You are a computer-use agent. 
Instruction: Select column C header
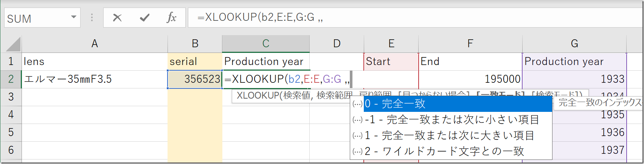coord(266,44)
